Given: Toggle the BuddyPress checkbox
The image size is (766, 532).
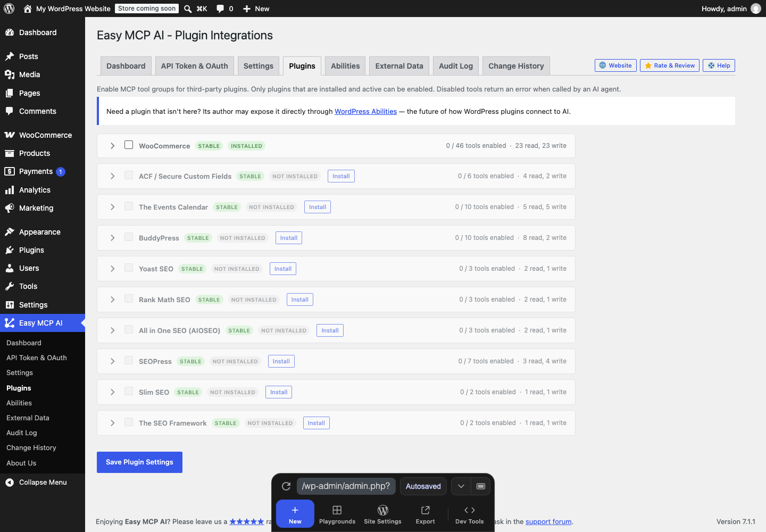Looking at the screenshot, I should 129,237.
